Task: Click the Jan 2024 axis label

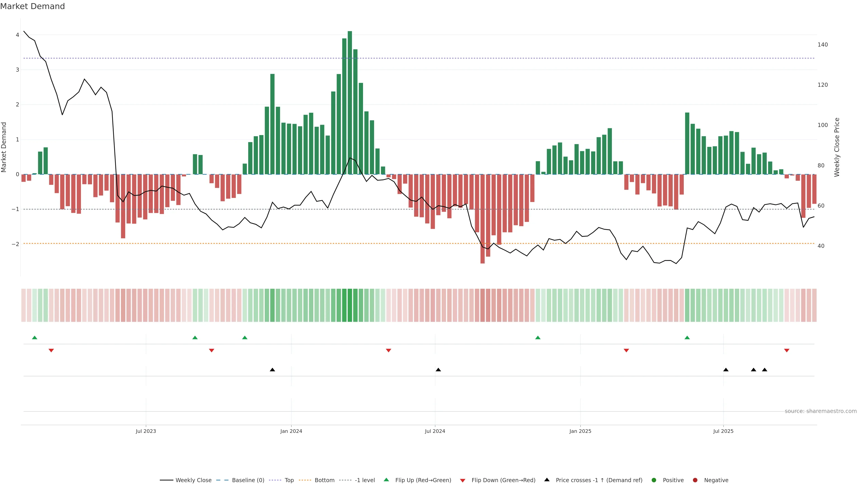Action: click(x=291, y=432)
